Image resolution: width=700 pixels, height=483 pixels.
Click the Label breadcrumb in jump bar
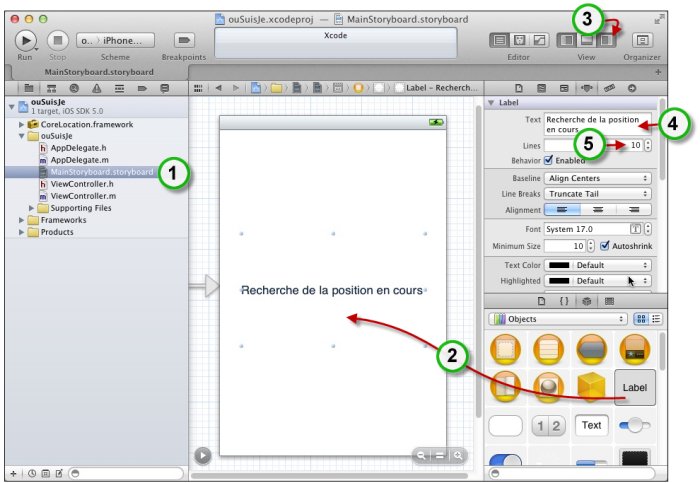pos(438,88)
